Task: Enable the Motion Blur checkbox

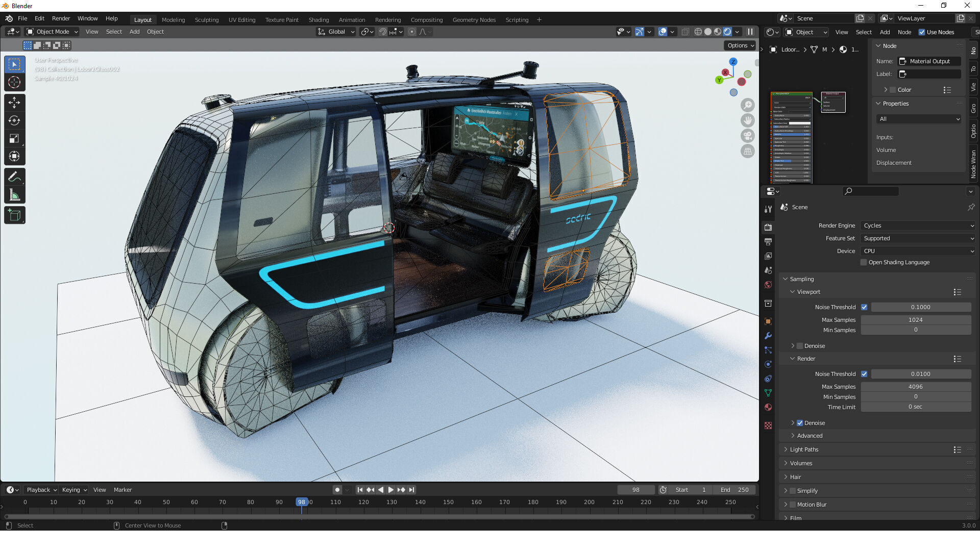Action: tap(793, 505)
